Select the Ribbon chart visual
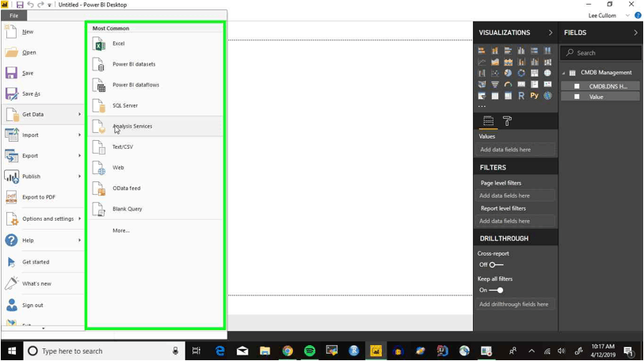This screenshot has width=644, height=361. (x=547, y=62)
